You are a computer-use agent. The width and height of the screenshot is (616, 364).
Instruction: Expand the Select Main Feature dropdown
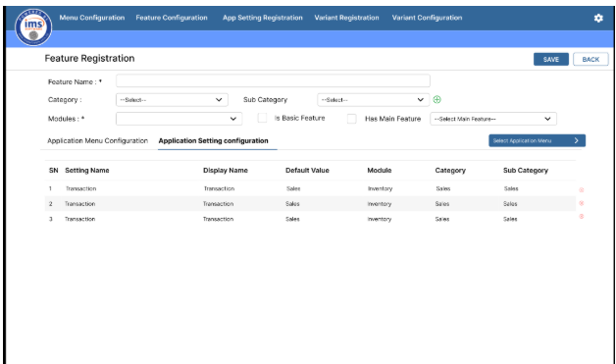point(493,119)
